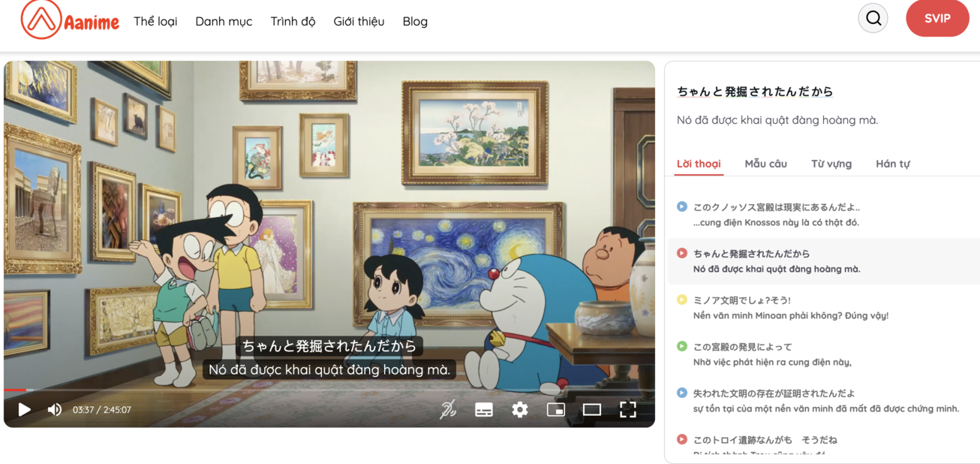Click the slashed-ear shadowing icon
The image size is (980, 464).
[446, 410]
